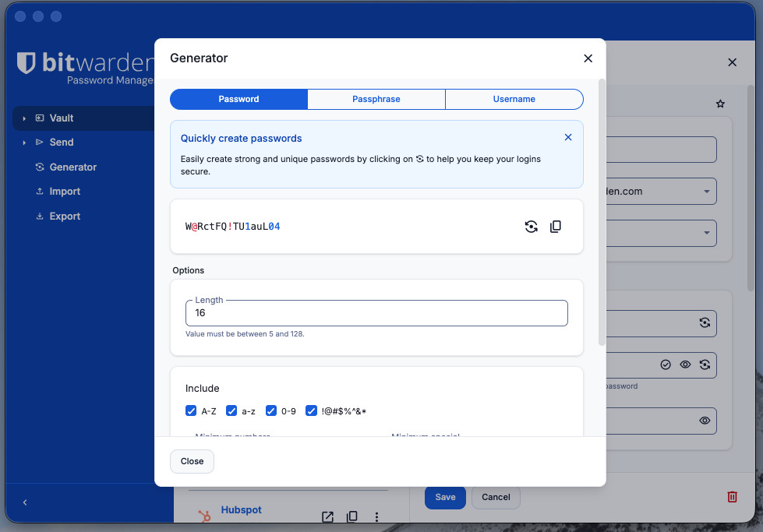Click the Export download icon
The image size is (763, 532).
coord(40,217)
